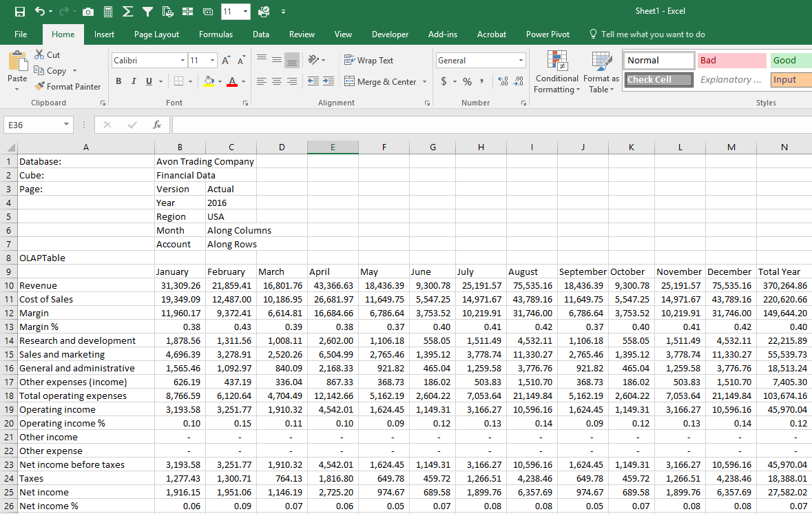
Task: Apply the yellow fill color
Action: (x=209, y=81)
